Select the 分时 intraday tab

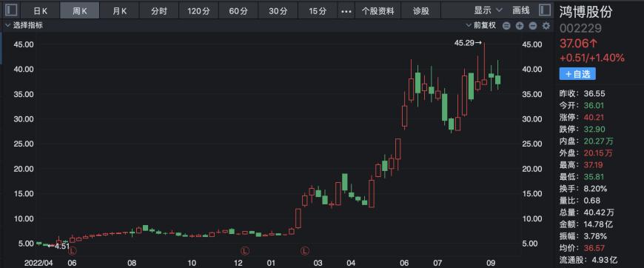(159, 11)
